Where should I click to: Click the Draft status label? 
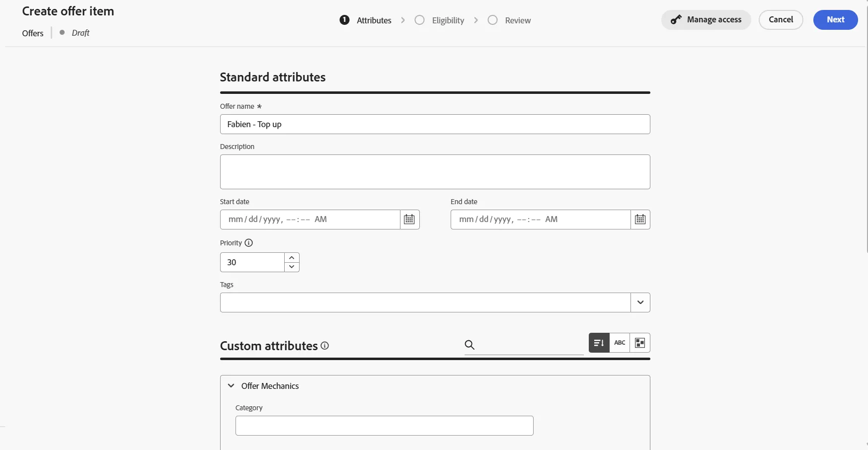click(x=80, y=33)
